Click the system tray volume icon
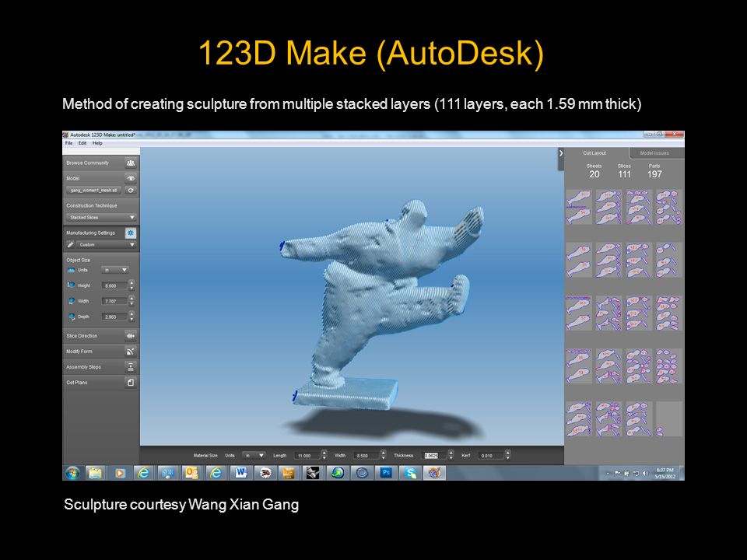The image size is (747, 560). click(x=645, y=474)
